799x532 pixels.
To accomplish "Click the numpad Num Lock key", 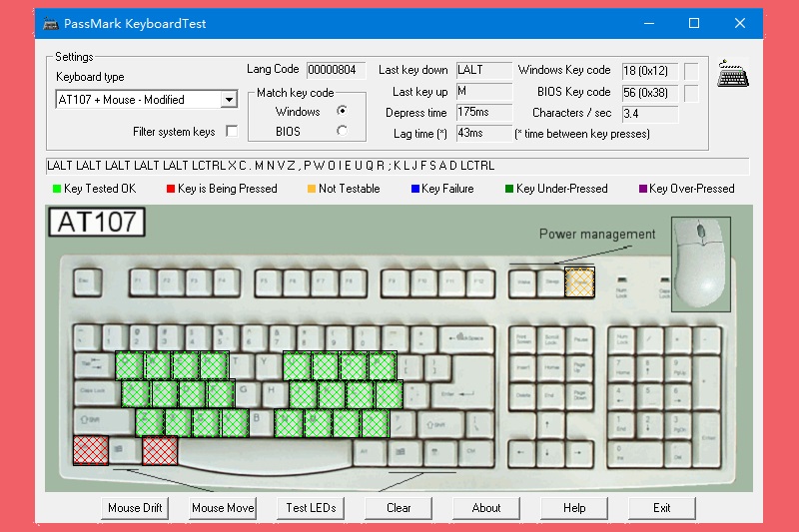I will 621,338.
